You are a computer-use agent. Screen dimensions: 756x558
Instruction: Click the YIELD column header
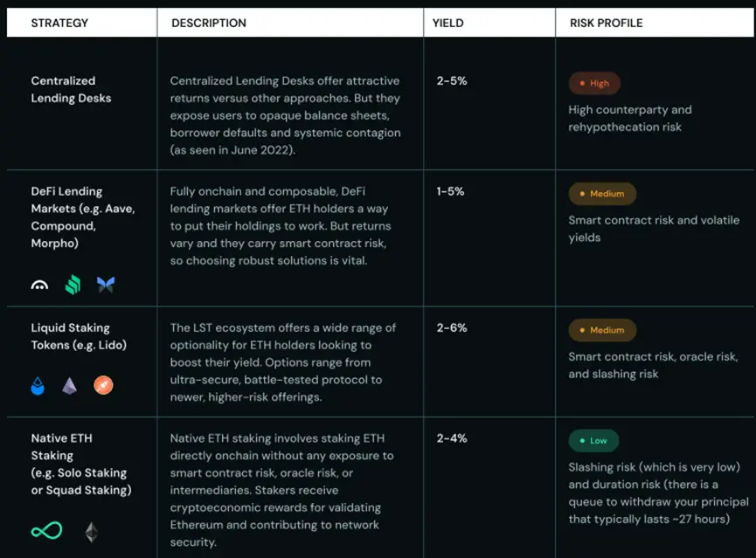[448, 23]
